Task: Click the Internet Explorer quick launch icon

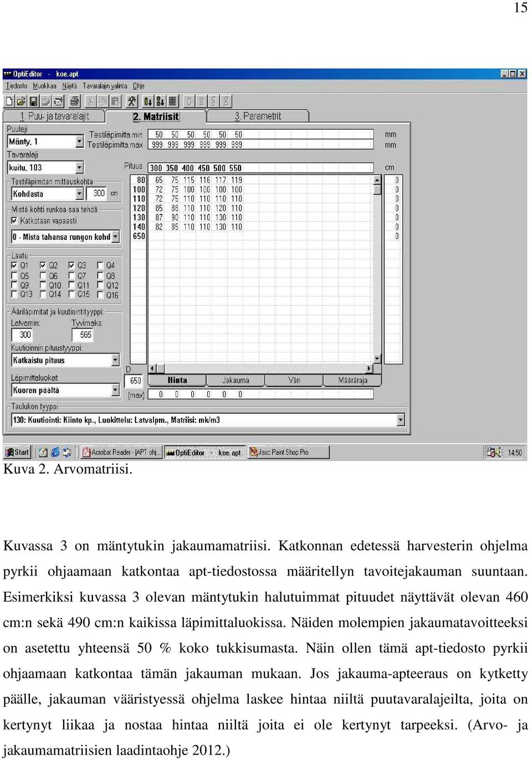Action: 55,452
